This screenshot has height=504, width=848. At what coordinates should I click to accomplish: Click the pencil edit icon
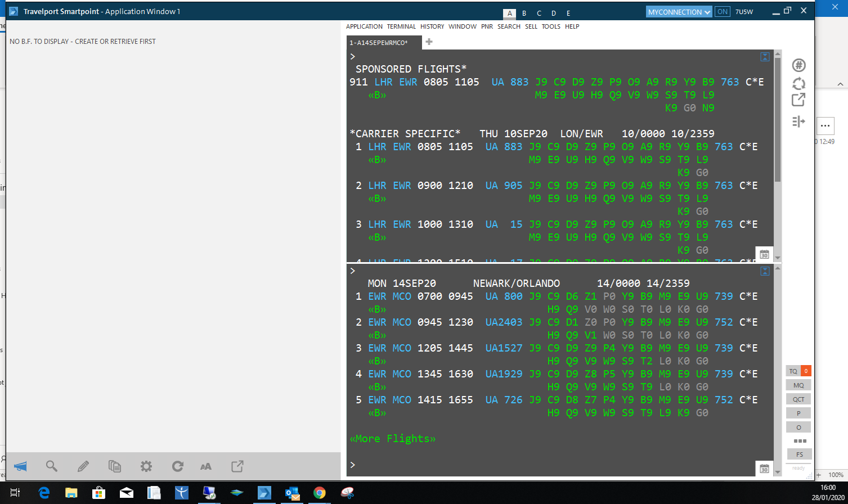coord(83,466)
